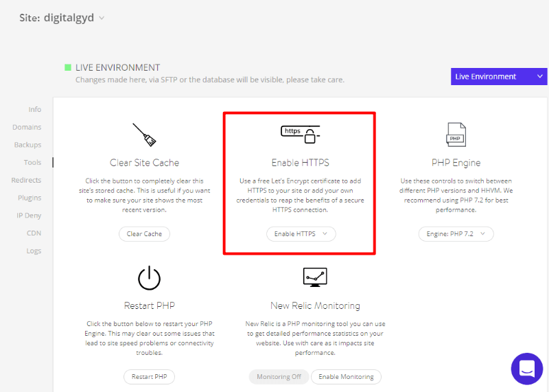The height and width of the screenshot is (392, 549).
Task: Click the New Relic monitor chart icon
Action: tap(315, 277)
